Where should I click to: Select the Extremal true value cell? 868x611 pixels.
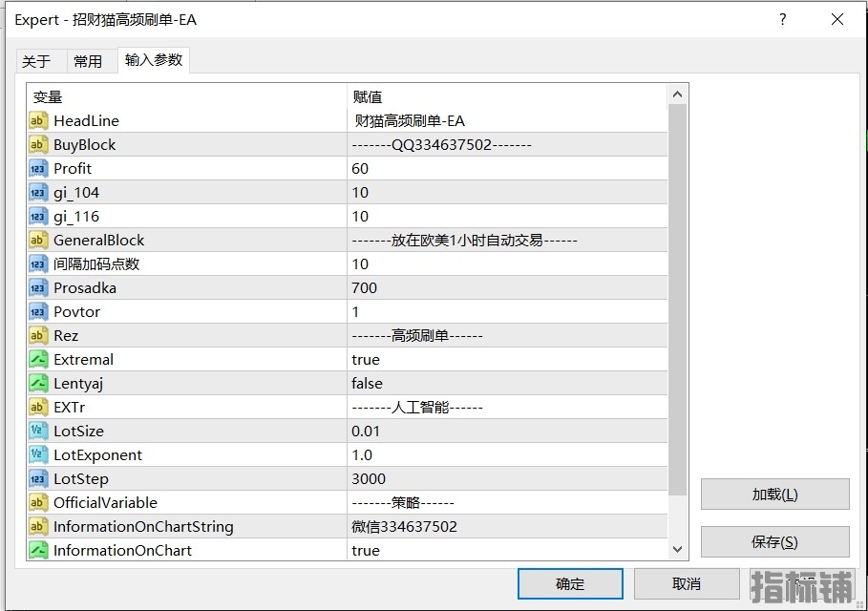[x=506, y=359]
